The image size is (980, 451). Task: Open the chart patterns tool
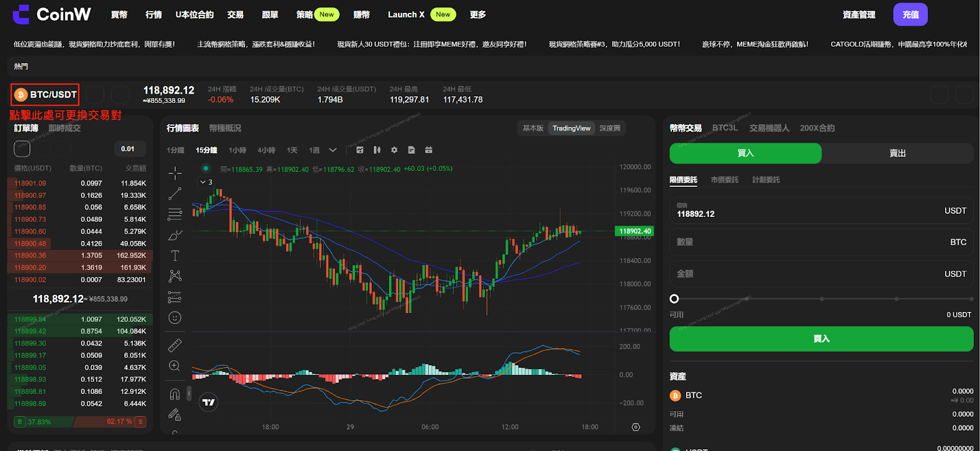coord(175,276)
